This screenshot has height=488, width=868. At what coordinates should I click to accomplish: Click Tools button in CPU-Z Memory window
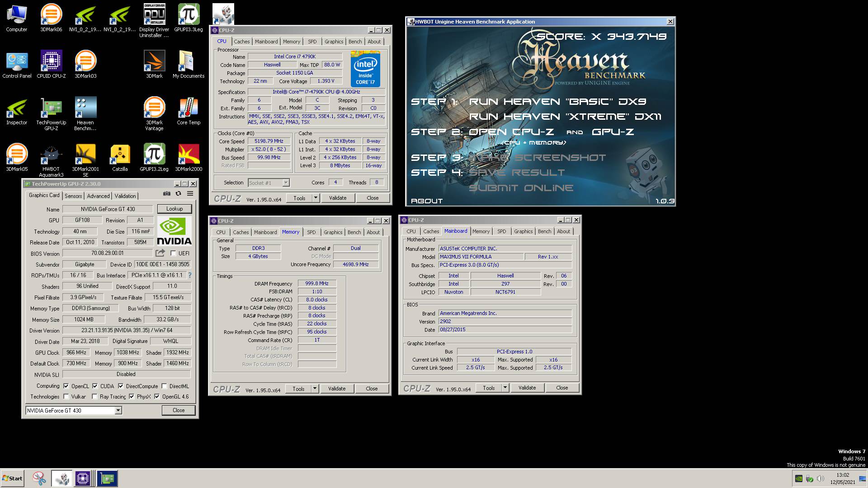tap(298, 389)
